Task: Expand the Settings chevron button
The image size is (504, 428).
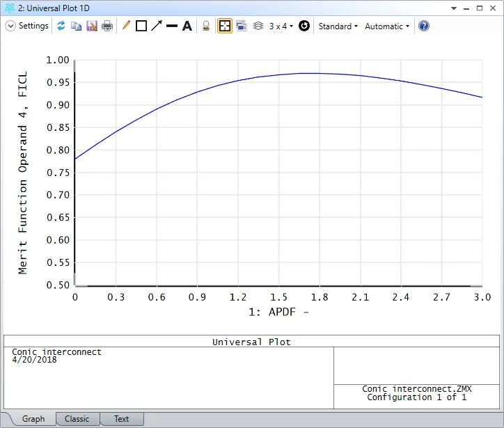Action: click(x=10, y=26)
